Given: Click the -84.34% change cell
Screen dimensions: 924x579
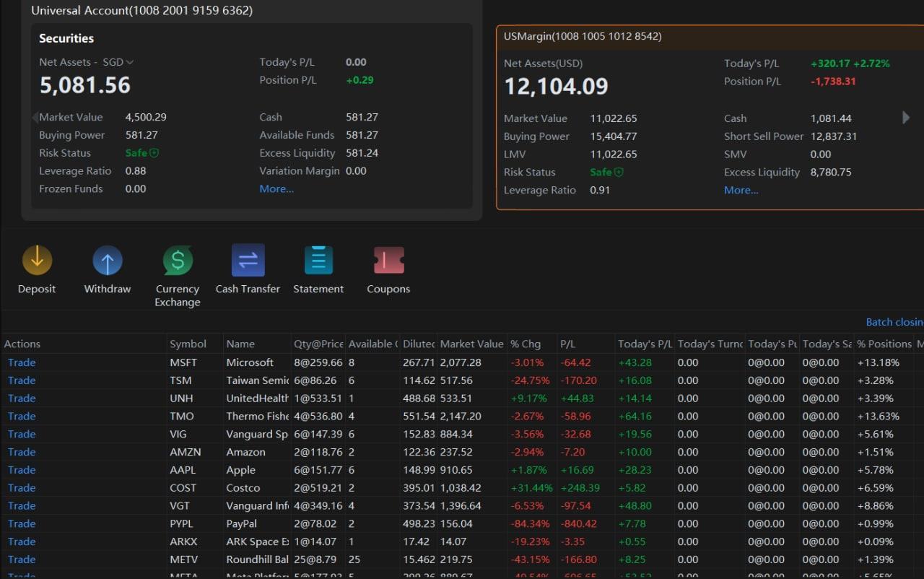Looking at the screenshot, I should 530,524.
